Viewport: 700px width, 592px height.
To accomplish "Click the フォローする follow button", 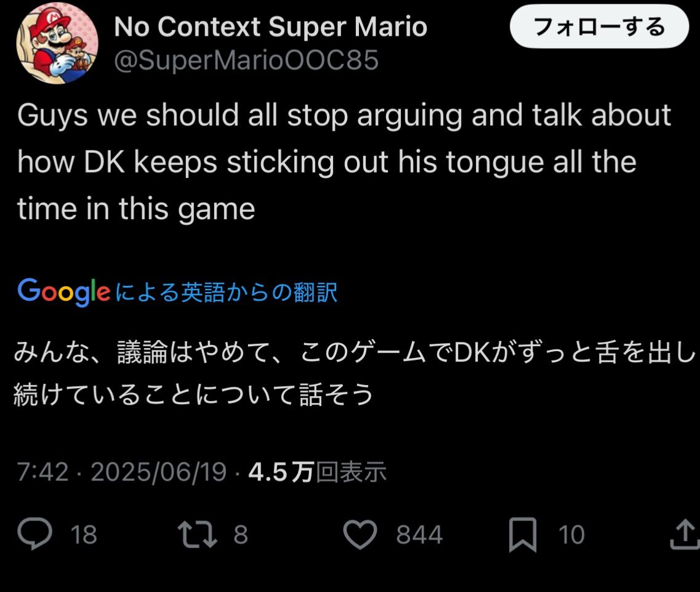I will (x=599, y=26).
